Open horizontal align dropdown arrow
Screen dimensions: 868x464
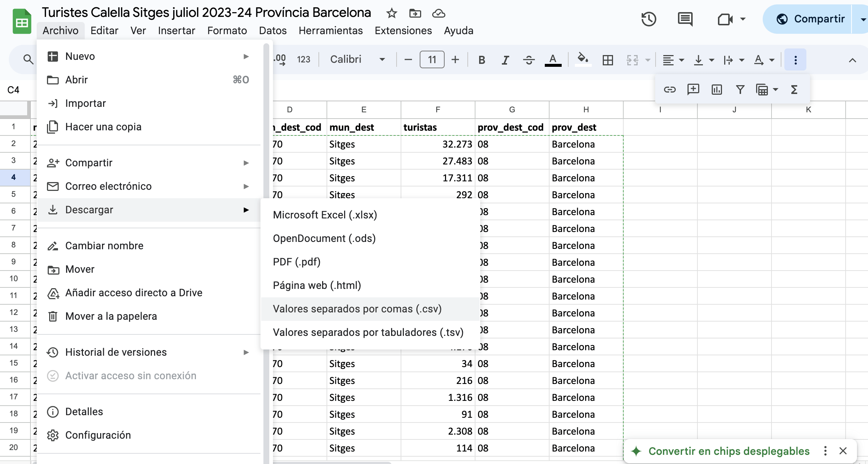point(682,60)
